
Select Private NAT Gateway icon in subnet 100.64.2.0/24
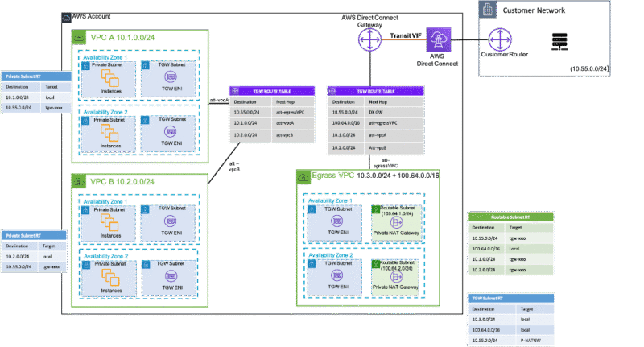(396, 277)
